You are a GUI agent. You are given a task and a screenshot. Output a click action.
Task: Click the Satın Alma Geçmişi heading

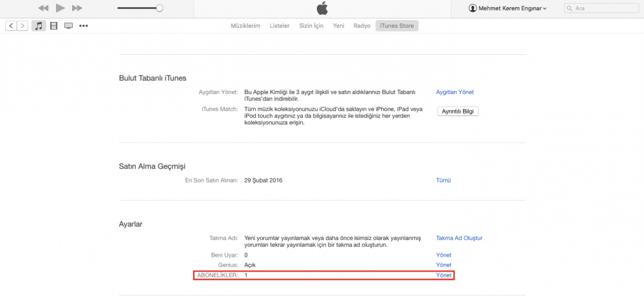click(x=152, y=166)
